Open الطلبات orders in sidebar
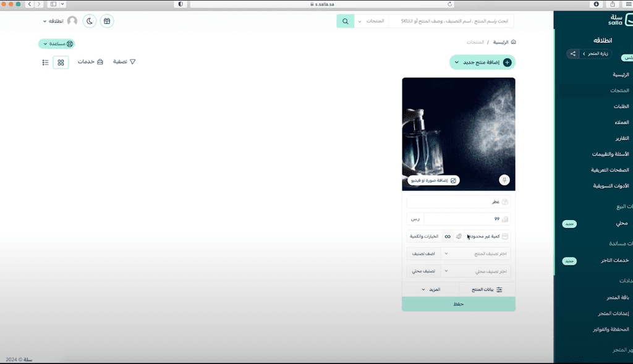Viewport: 633px width, 364px height. (621, 106)
